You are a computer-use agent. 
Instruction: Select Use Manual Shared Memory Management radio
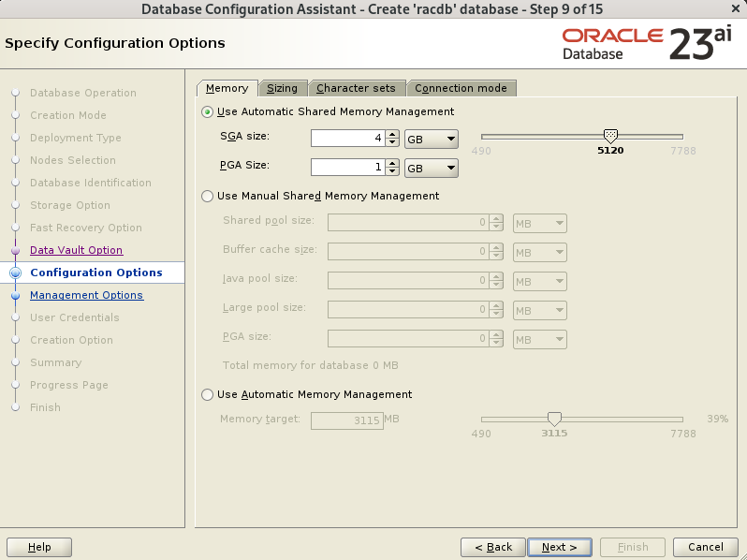coord(207,197)
